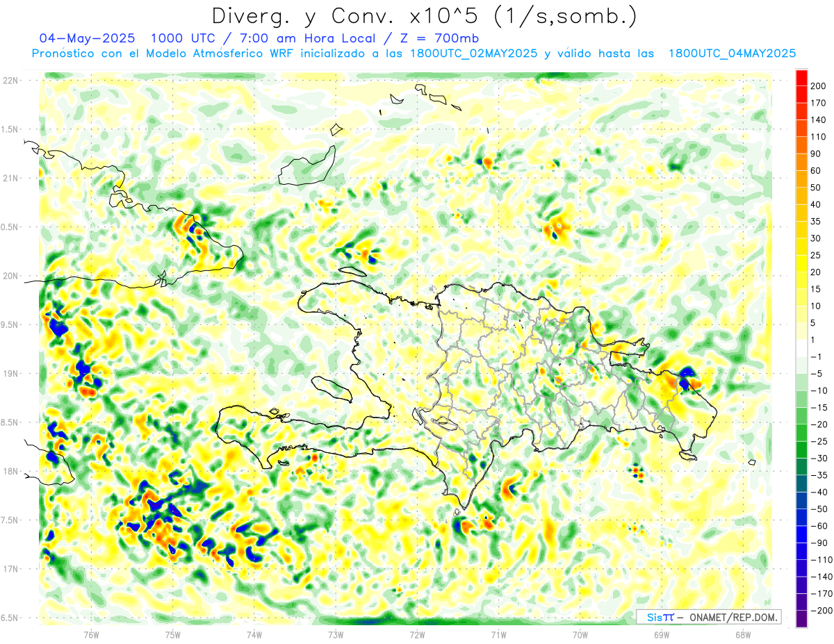Click the purple swatch between -170 and -200
834x644 pixels.
pos(801,602)
